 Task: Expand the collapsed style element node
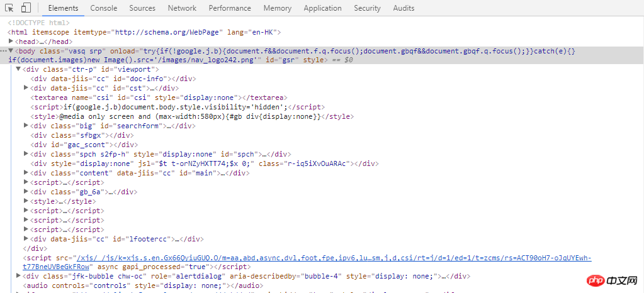[x=26, y=201]
